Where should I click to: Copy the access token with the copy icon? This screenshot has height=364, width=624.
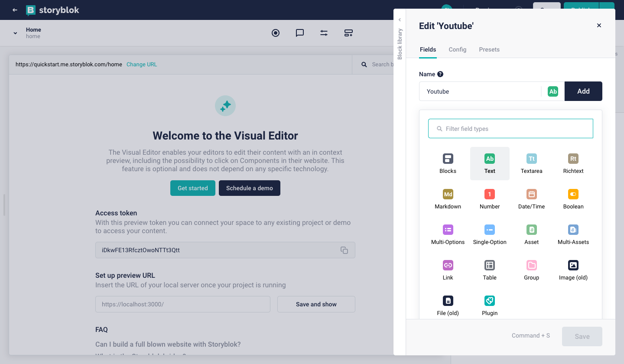[344, 250]
